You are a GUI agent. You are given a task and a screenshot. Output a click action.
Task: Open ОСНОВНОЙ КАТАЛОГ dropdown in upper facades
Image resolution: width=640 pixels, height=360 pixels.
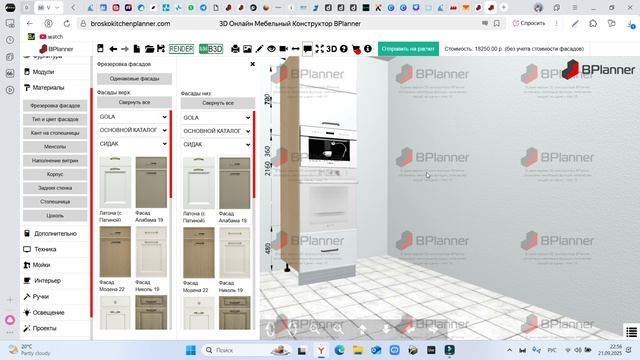pos(133,130)
